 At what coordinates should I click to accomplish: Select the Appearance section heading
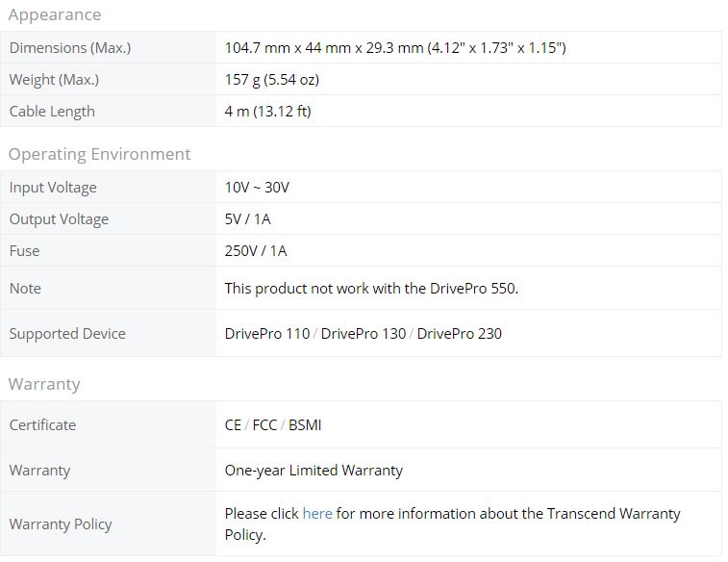coord(55,14)
